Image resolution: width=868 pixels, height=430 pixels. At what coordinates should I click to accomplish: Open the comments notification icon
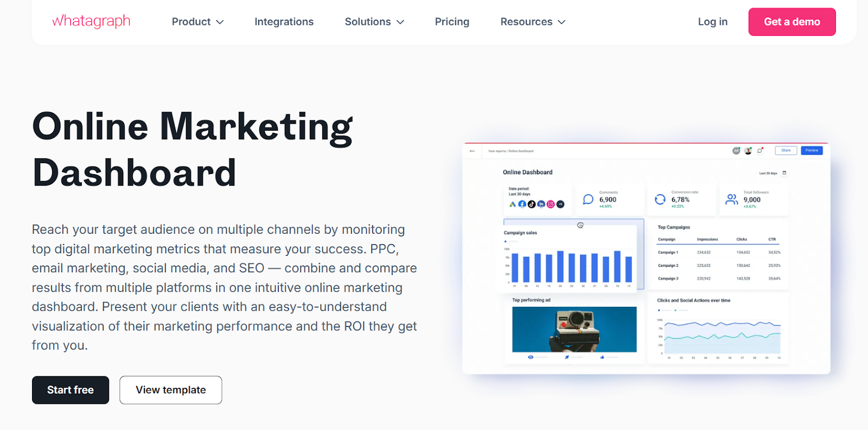coord(760,151)
